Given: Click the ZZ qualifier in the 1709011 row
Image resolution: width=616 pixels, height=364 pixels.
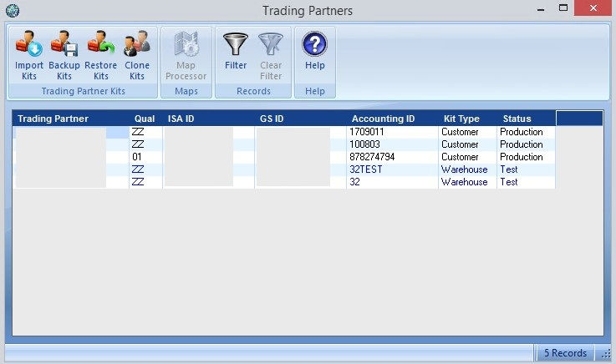Looking at the screenshot, I should point(145,132).
